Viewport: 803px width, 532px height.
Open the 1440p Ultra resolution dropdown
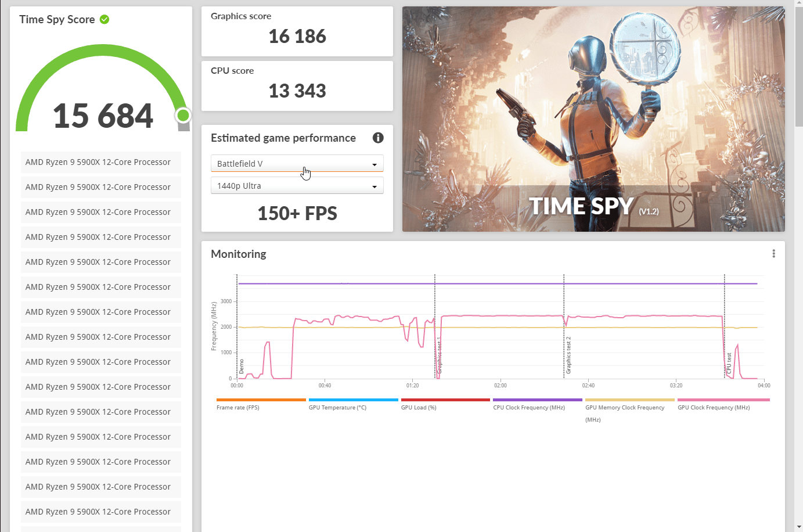[x=297, y=186]
